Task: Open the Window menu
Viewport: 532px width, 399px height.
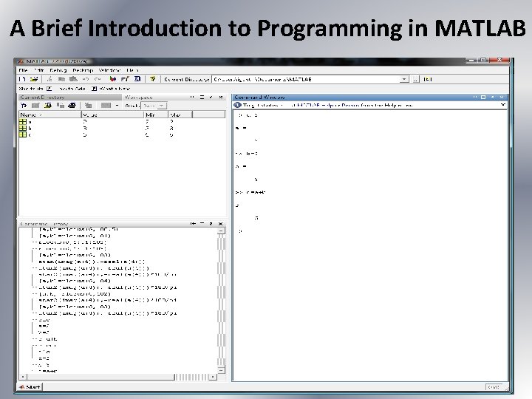Action: (109, 70)
